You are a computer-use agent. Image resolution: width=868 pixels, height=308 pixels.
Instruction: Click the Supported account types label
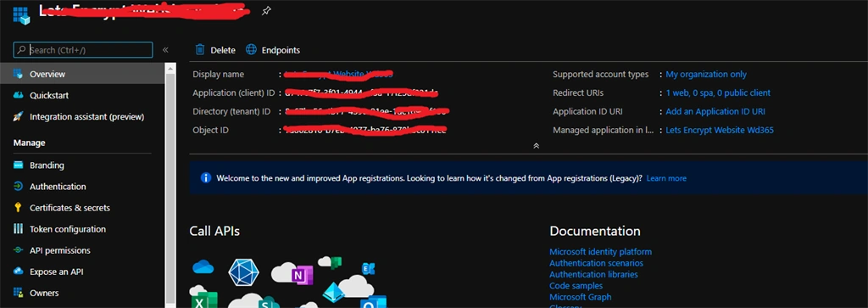click(x=600, y=74)
